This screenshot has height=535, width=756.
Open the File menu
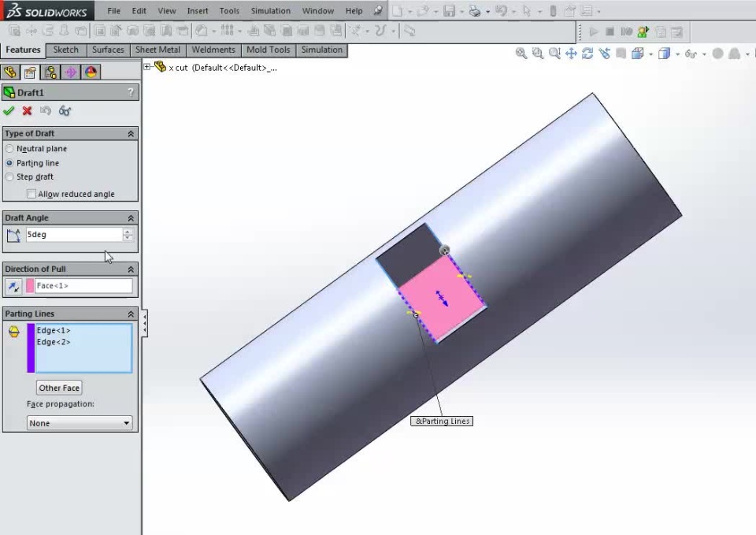(x=113, y=10)
